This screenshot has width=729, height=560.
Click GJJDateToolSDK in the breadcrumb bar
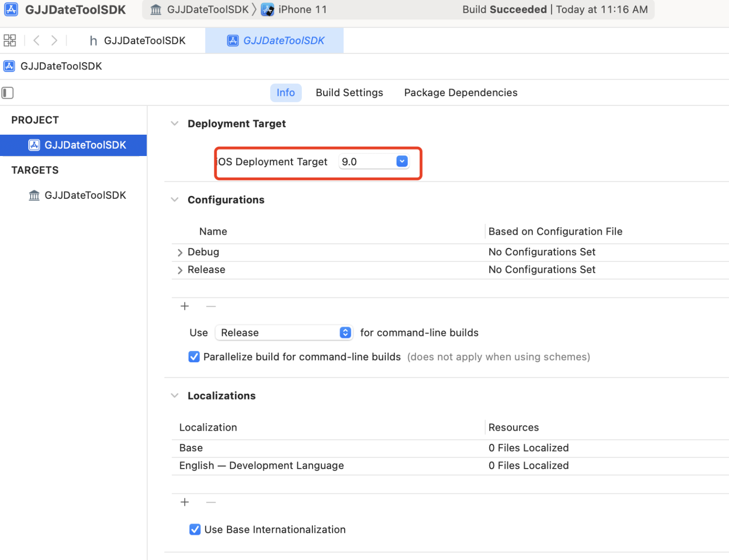[x=61, y=66]
